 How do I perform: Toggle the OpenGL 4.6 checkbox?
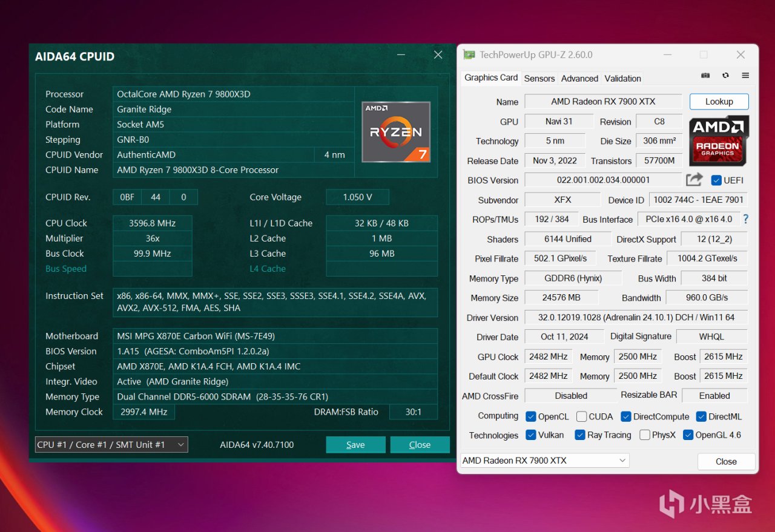point(688,435)
